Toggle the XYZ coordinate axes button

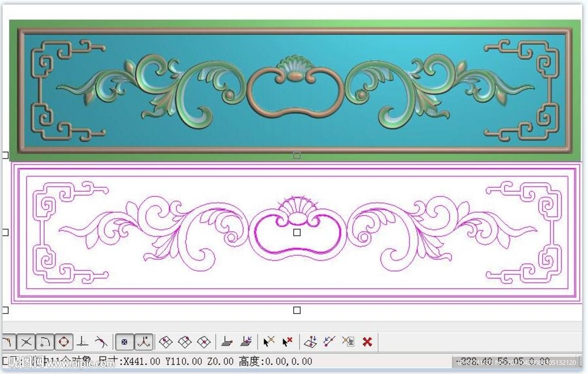tap(143, 342)
